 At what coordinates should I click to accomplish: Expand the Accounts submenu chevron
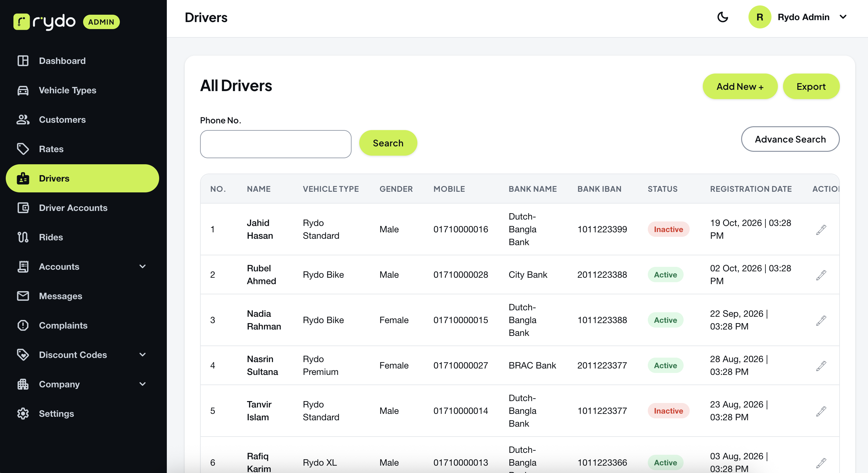click(x=143, y=267)
